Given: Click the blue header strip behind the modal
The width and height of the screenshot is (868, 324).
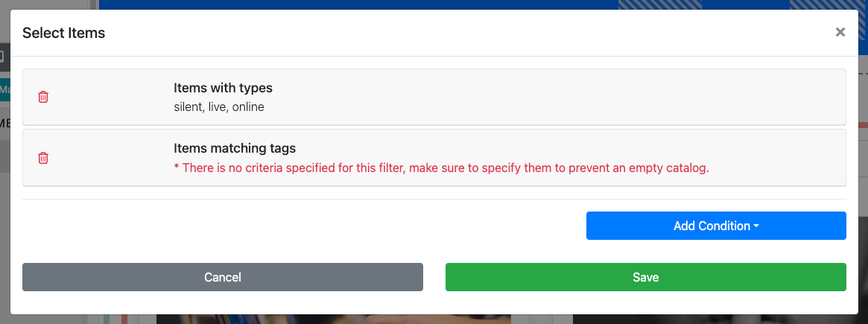Looking at the screenshot, I should tap(358, 4).
